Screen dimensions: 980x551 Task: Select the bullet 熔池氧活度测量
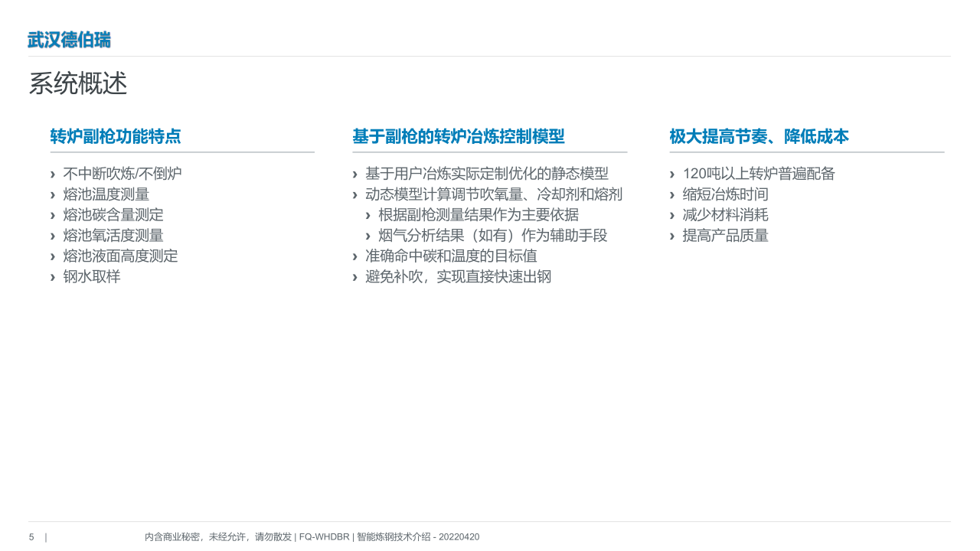tap(113, 236)
